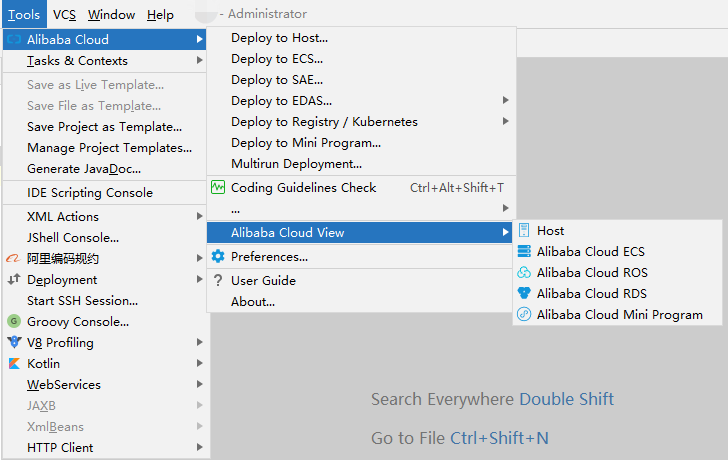Select Generate JavaDoc option
The image size is (728, 460).
[84, 169]
